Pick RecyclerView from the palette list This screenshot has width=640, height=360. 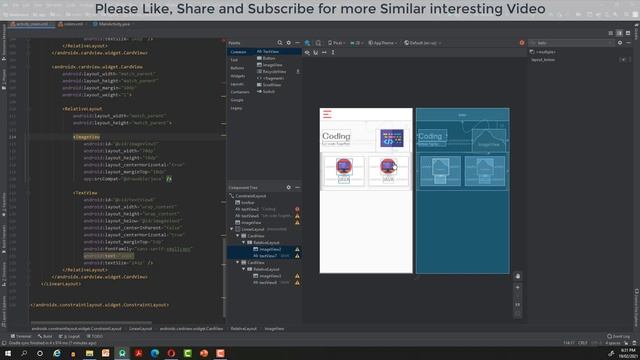(x=271, y=71)
